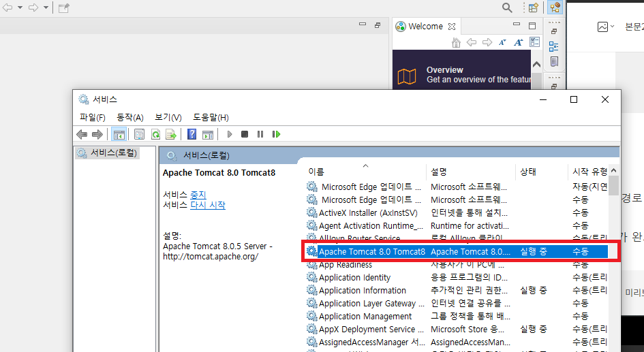Select the AppX Deployment Service row
This screenshot has height=352, width=644.
[457, 329]
